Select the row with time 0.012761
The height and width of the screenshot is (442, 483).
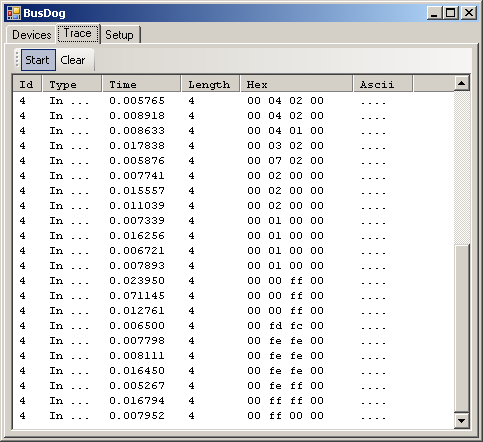[x=233, y=311]
